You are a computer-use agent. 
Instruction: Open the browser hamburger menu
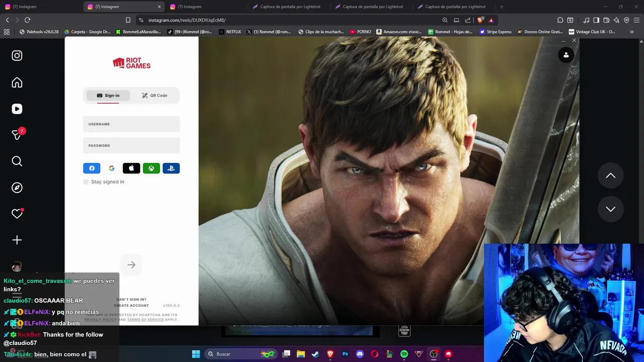636,20
